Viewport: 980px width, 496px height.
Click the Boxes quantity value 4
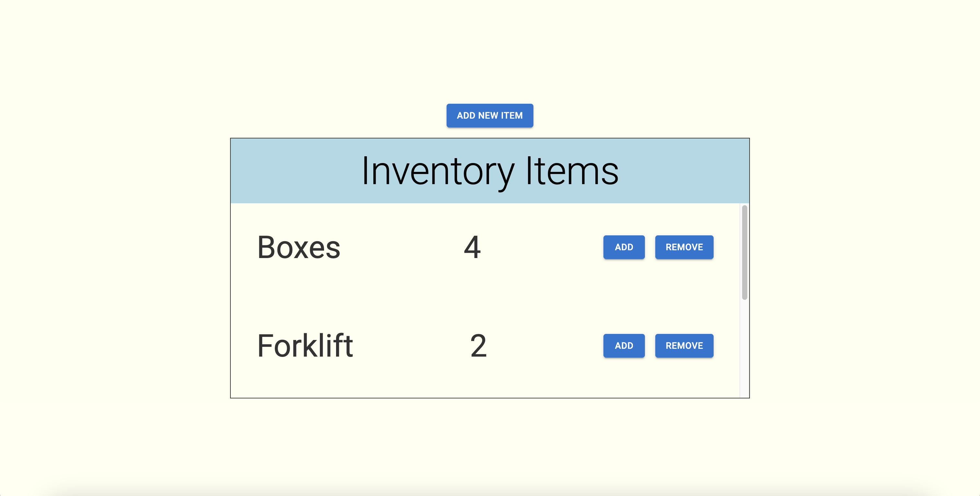pos(472,247)
